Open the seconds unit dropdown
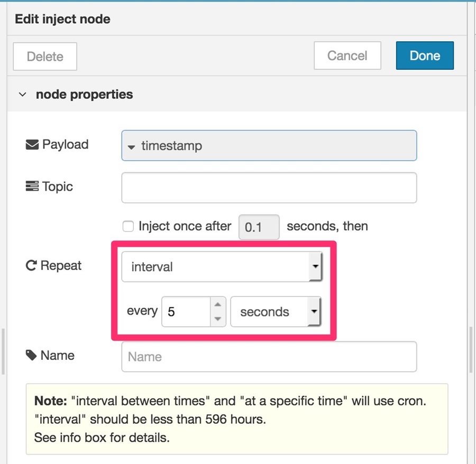Screen dimensions: 476x464 276,311
